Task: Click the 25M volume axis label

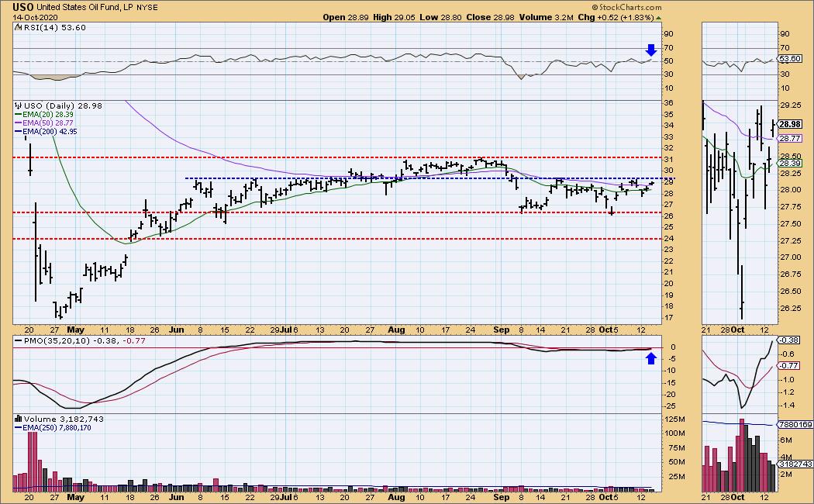Action: point(677,477)
